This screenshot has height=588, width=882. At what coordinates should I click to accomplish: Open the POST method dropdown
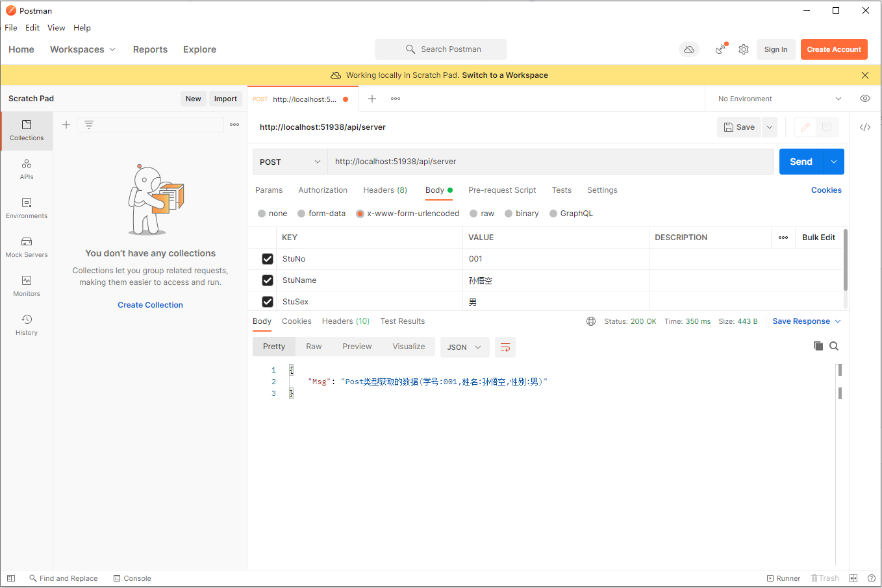click(290, 162)
